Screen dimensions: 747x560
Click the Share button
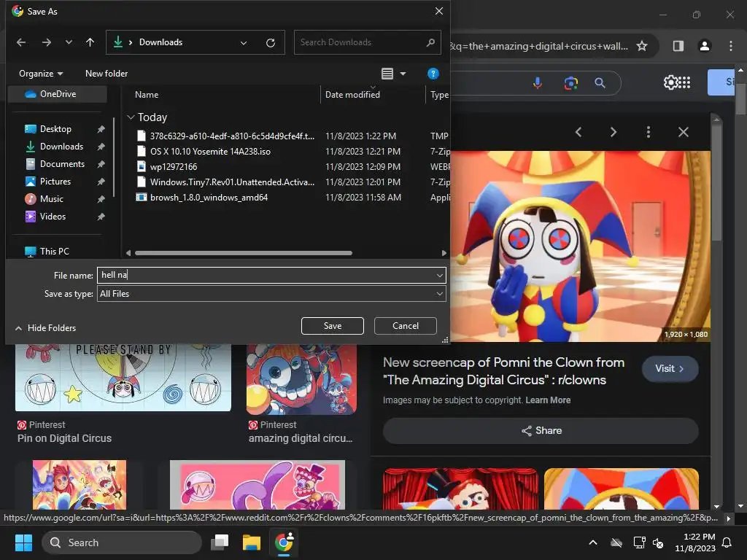point(541,431)
